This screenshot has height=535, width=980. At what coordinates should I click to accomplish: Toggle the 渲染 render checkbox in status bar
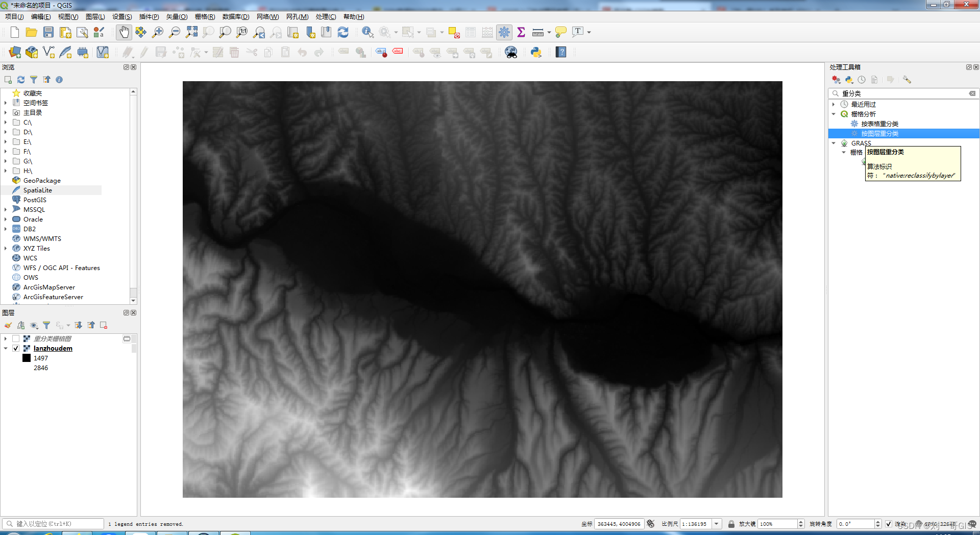(889, 524)
